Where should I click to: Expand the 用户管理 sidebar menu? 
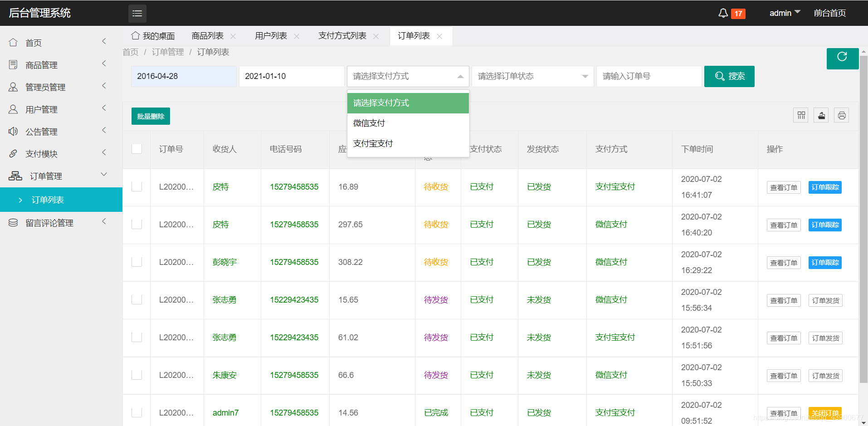pos(104,108)
